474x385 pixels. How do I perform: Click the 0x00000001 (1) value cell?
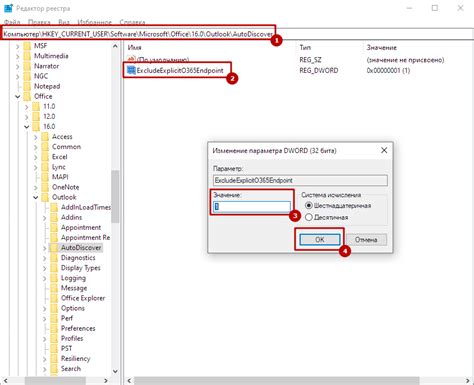(388, 70)
